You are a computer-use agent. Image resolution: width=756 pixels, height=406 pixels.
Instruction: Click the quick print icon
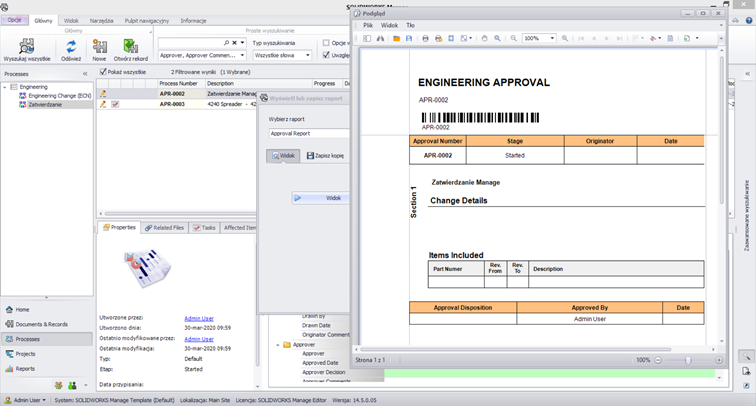pyautogui.click(x=438, y=38)
